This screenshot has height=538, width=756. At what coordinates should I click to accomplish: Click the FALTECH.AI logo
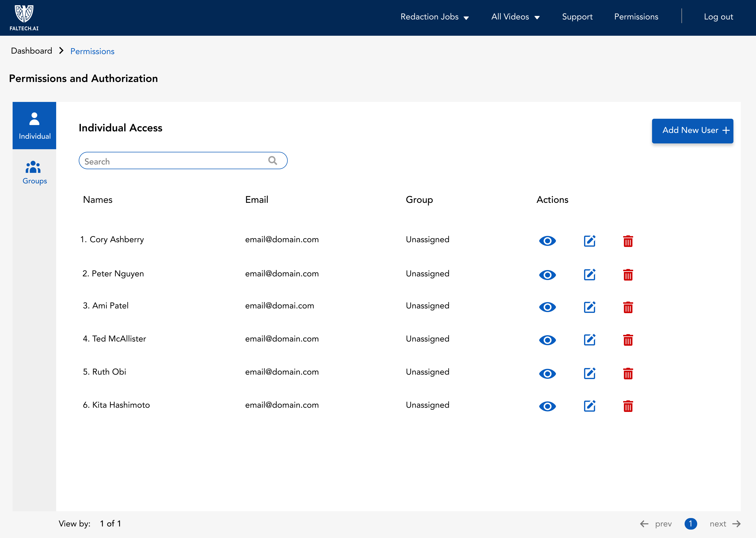(24, 18)
